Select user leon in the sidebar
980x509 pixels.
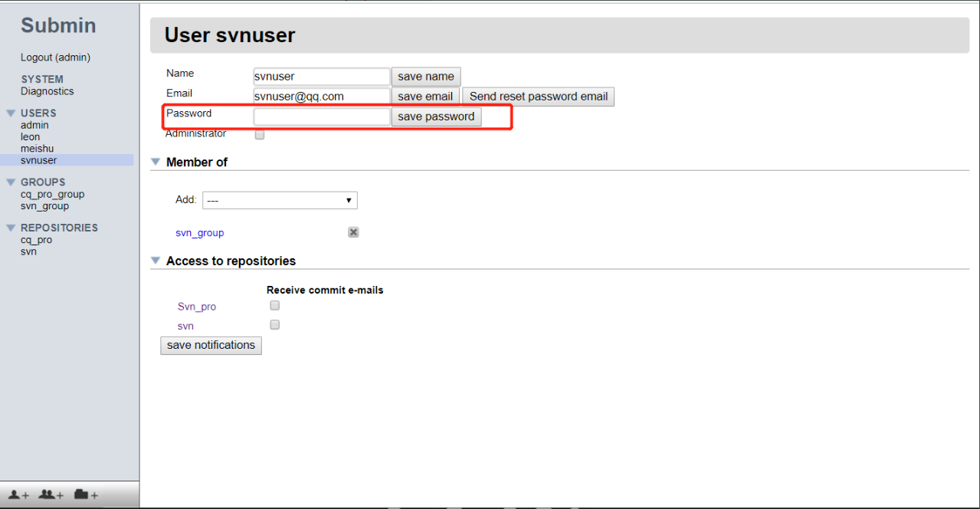[30, 136]
